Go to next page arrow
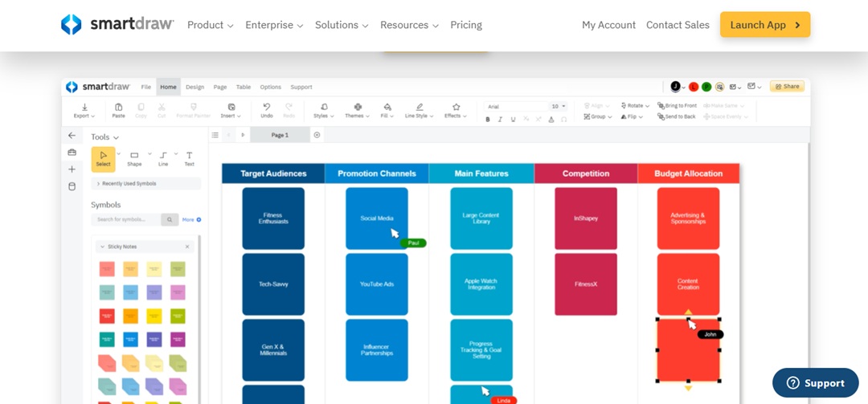Viewport: 868px width, 404px height. [x=243, y=135]
